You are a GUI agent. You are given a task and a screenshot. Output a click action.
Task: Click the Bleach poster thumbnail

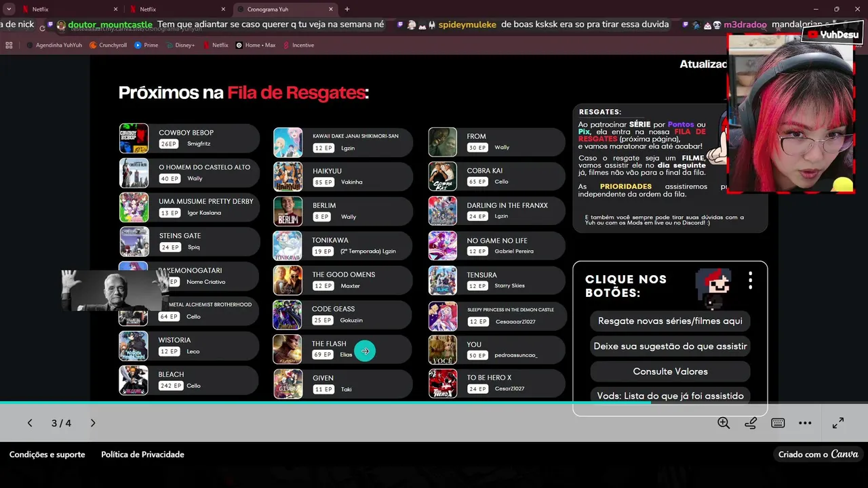[x=134, y=380]
